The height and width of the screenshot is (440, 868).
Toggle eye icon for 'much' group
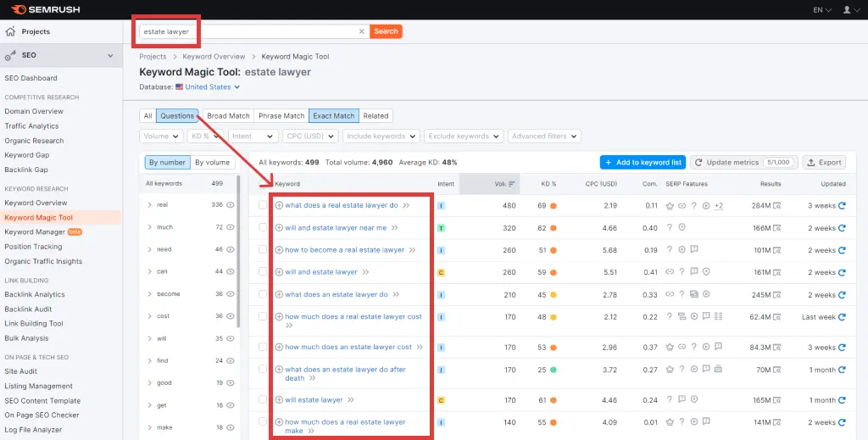coord(231,227)
